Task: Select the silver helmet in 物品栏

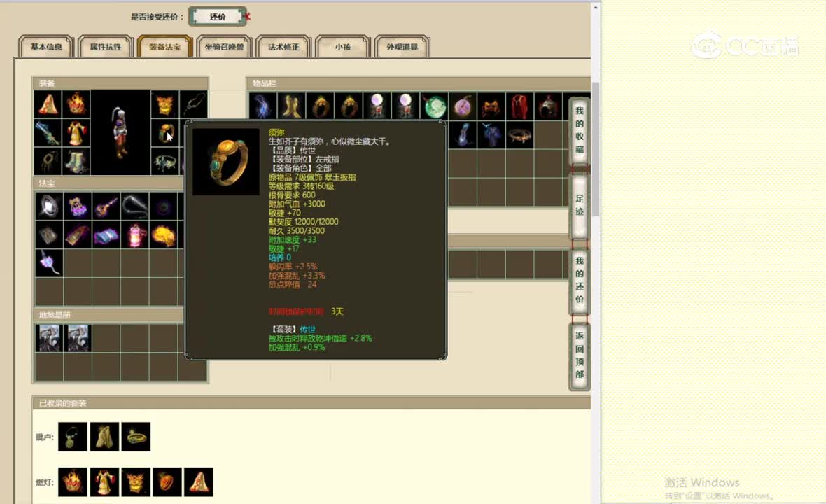Action: (x=548, y=106)
